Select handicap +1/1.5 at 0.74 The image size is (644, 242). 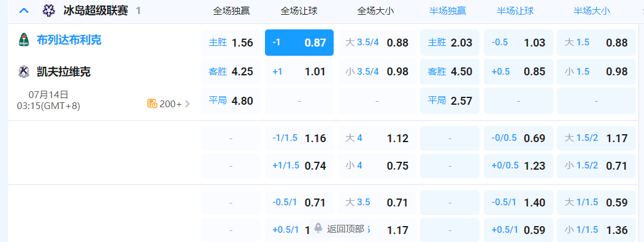[299, 165]
